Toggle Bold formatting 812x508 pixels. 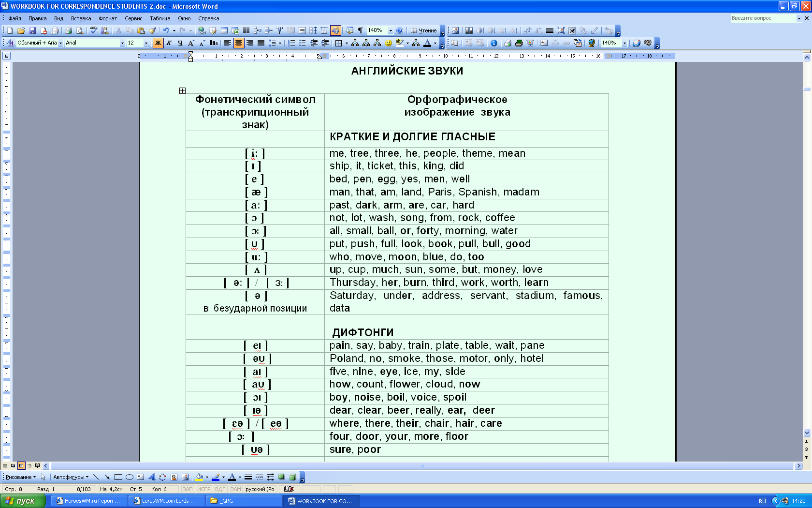pyautogui.click(x=158, y=43)
